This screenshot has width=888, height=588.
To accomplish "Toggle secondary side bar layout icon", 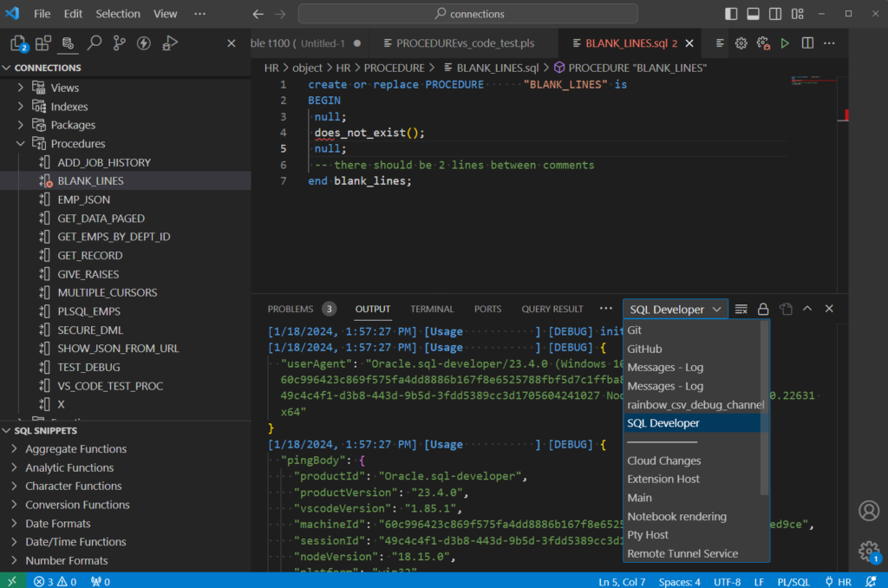I will [775, 14].
